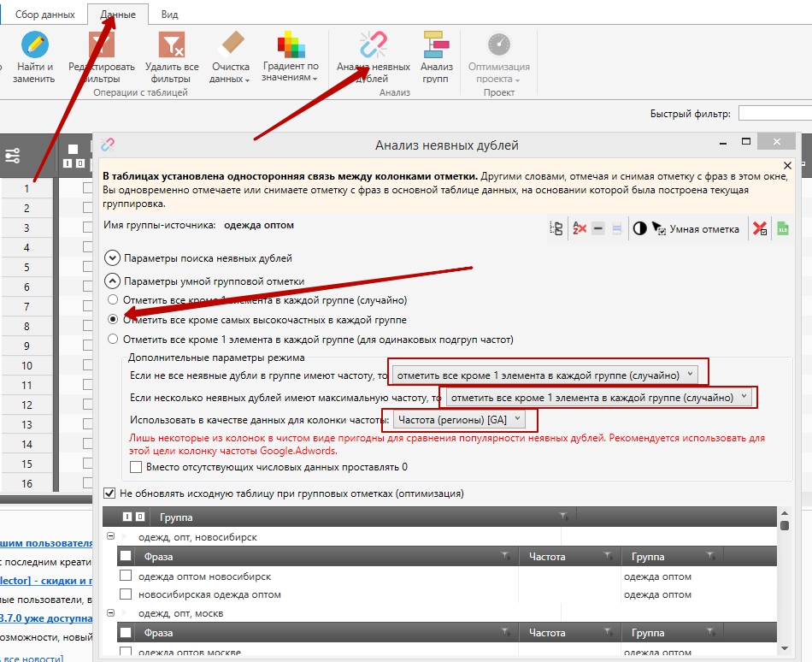The width and height of the screenshot is (812, 662).
Task: Open the dropdown for several duplicates with maximum frequency
Action: click(x=598, y=398)
